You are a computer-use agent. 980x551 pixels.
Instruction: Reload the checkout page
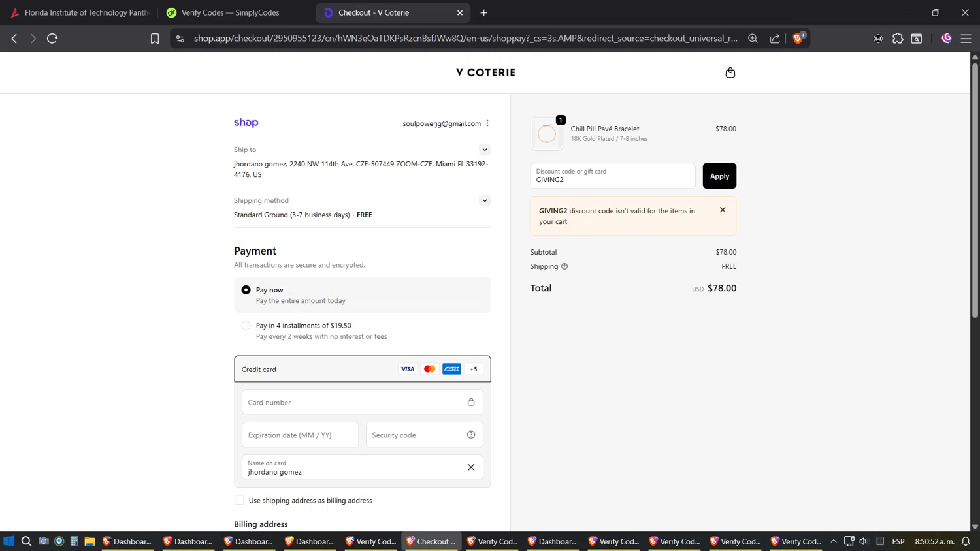(52, 39)
